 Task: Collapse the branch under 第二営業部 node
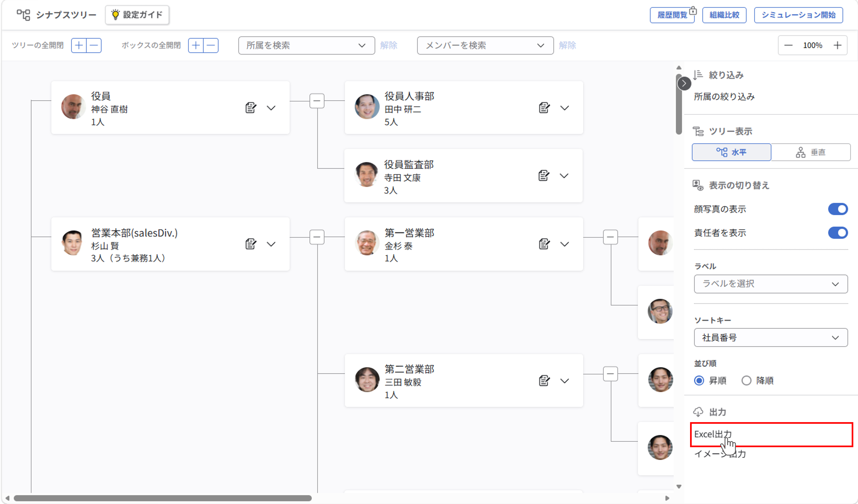click(610, 374)
